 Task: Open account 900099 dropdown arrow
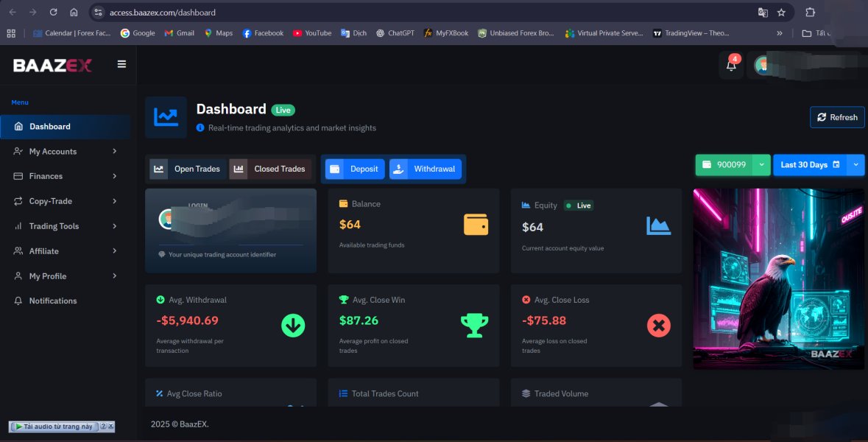coord(761,165)
